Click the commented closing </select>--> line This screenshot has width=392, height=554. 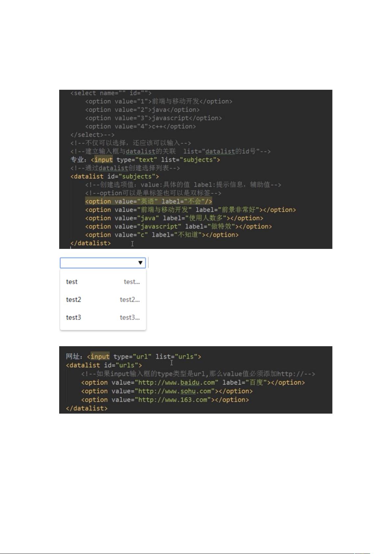pyautogui.click(x=92, y=135)
